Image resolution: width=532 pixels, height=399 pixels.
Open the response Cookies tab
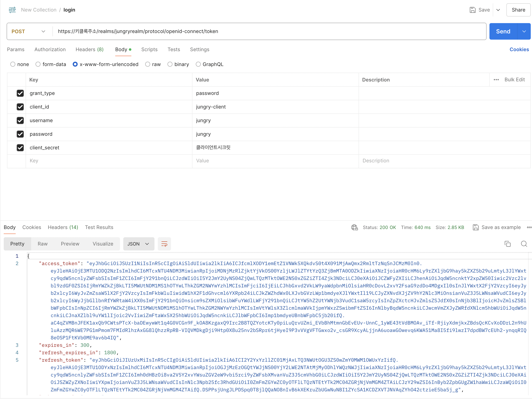coord(32,228)
